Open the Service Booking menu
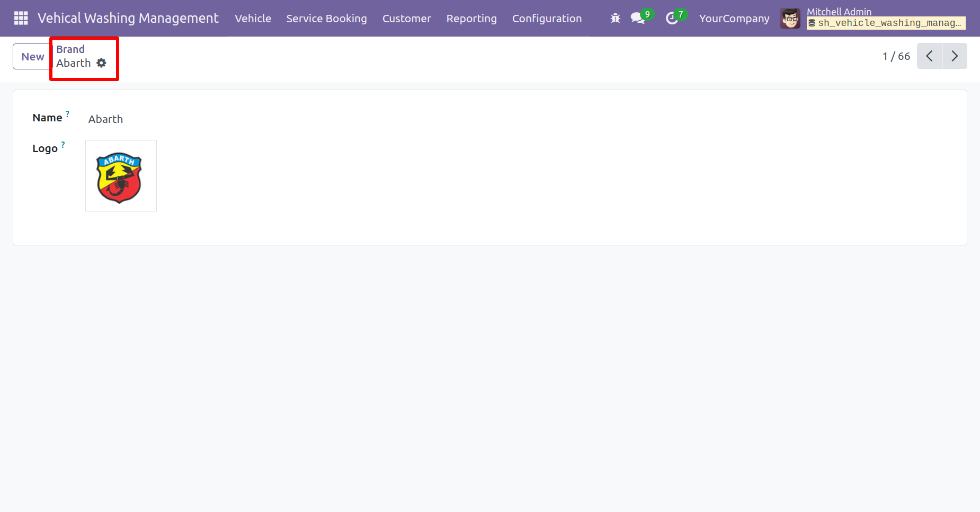The height and width of the screenshot is (512, 980). coord(327,19)
